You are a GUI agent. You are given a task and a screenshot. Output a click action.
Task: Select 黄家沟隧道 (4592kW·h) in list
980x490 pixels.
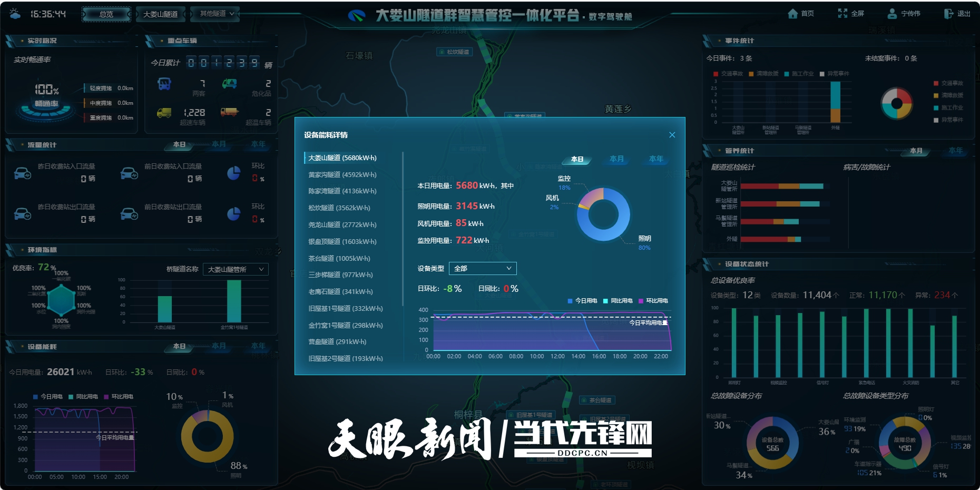pos(342,175)
